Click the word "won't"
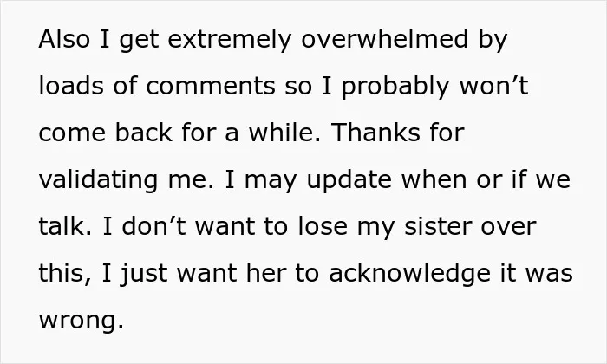The width and height of the screenshot is (607, 364). pyautogui.click(x=493, y=86)
